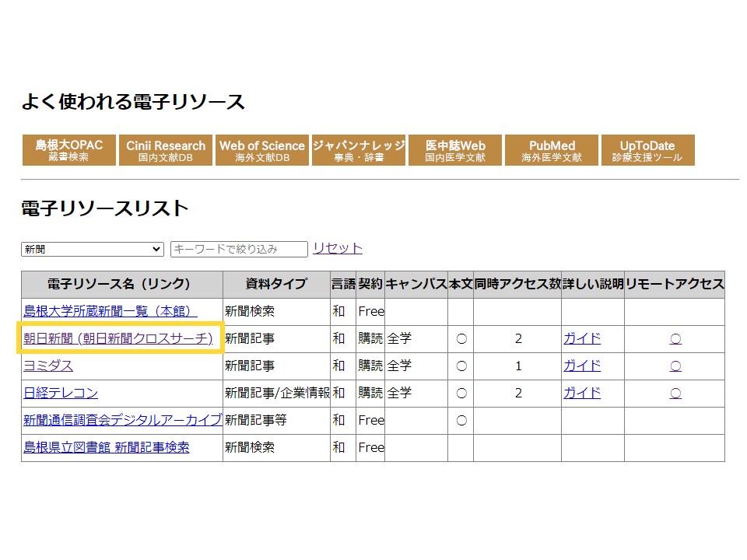Click the 新聞記事等 cell

(276, 420)
